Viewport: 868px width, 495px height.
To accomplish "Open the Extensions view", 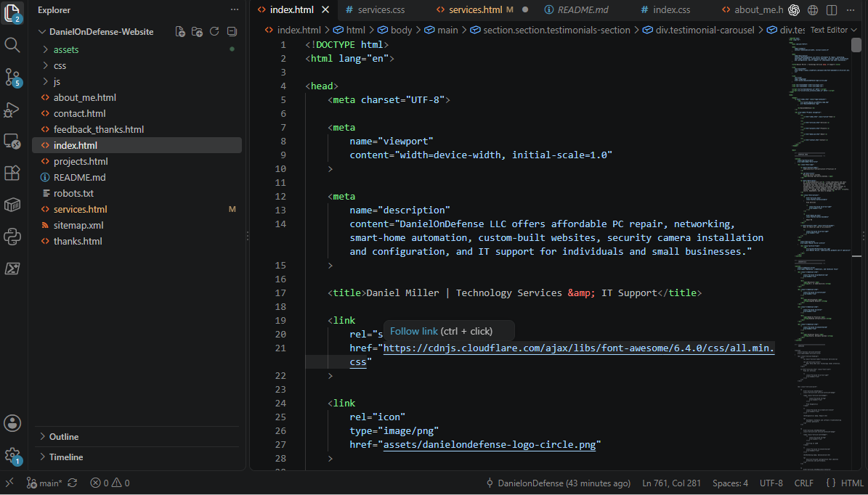I will [x=12, y=173].
